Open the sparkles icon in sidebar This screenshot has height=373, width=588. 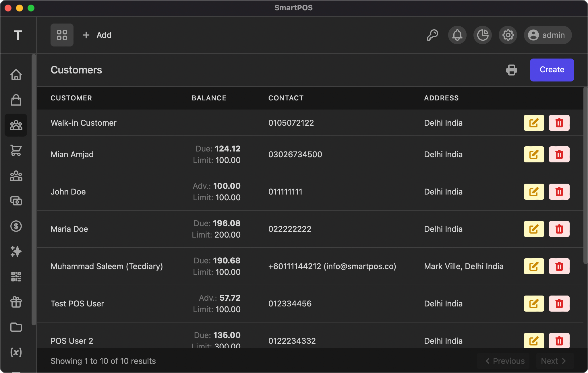pos(16,251)
